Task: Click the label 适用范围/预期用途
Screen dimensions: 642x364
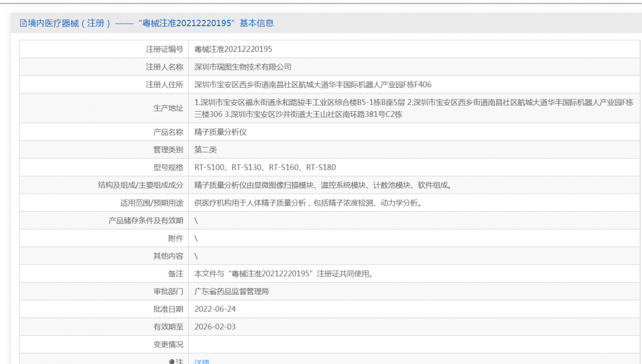Action: [151, 203]
